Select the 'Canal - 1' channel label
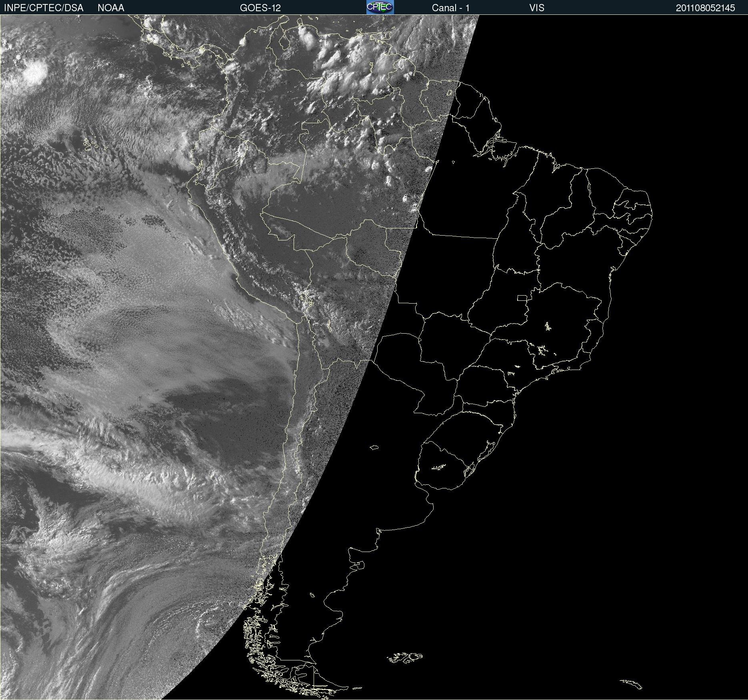Viewport: 748px width, 700px height. tap(451, 8)
